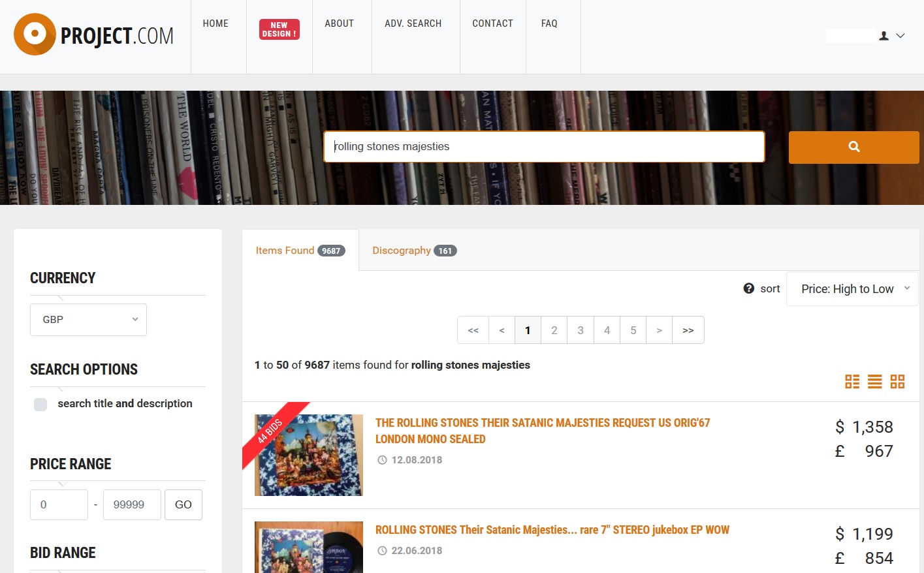Open the jukebox EP thumbnail image
The width and height of the screenshot is (924, 573).
point(309,547)
